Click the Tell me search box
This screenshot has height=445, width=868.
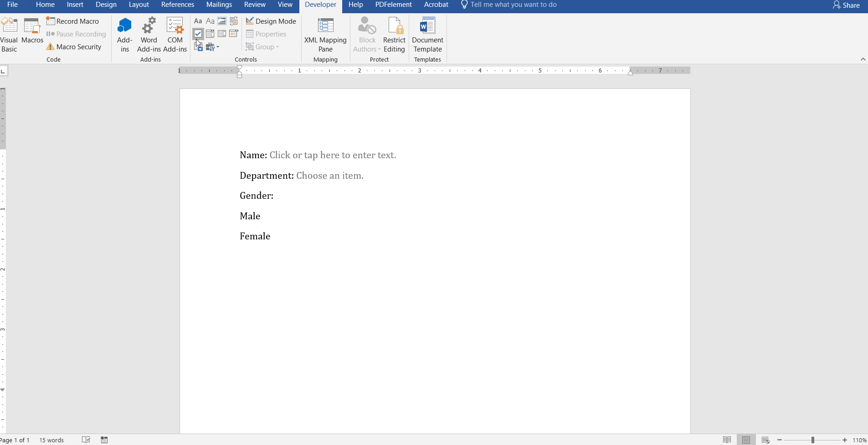pos(508,5)
